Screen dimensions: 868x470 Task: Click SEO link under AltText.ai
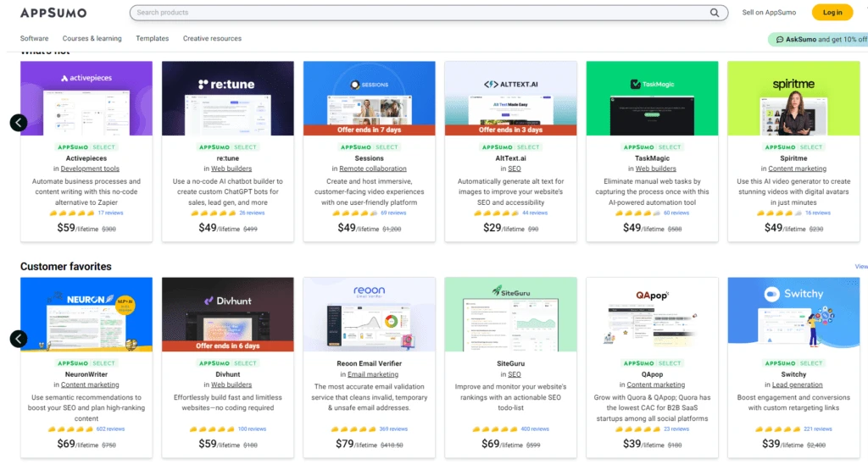(x=515, y=169)
